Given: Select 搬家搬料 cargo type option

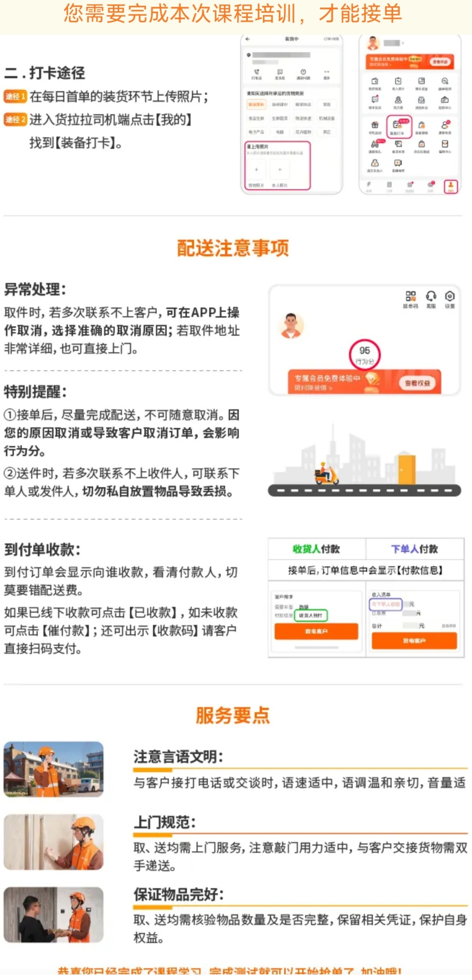Looking at the screenshot, I should coord(256,105).
